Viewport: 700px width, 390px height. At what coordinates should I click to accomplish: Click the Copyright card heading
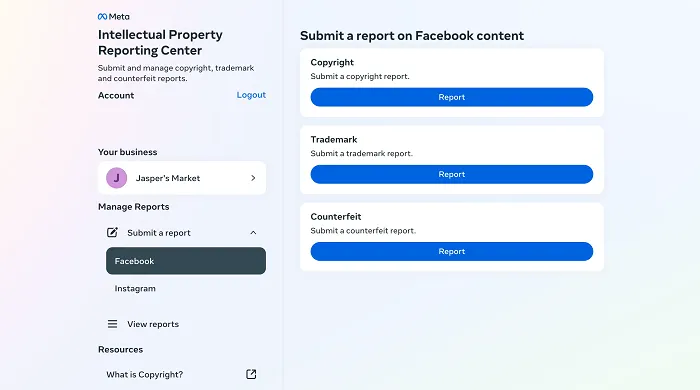[332, 62]
